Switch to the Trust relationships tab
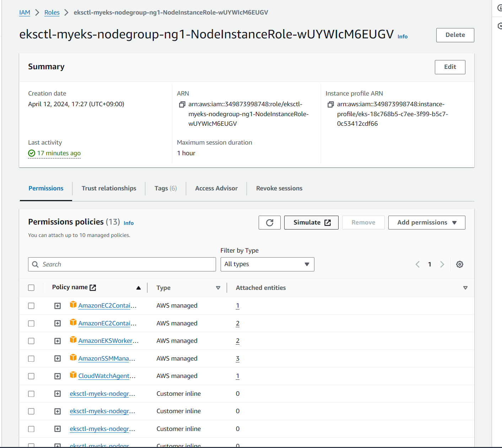 (x=109, y=188)
